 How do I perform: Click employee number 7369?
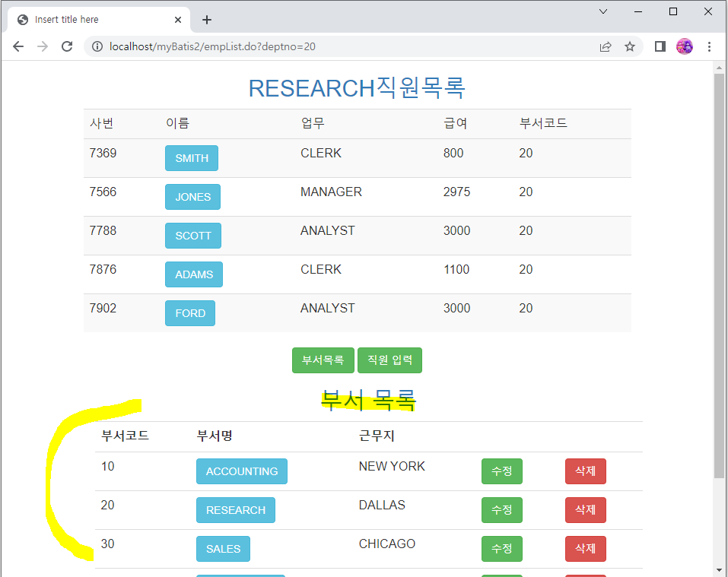[x=103, y=153]
